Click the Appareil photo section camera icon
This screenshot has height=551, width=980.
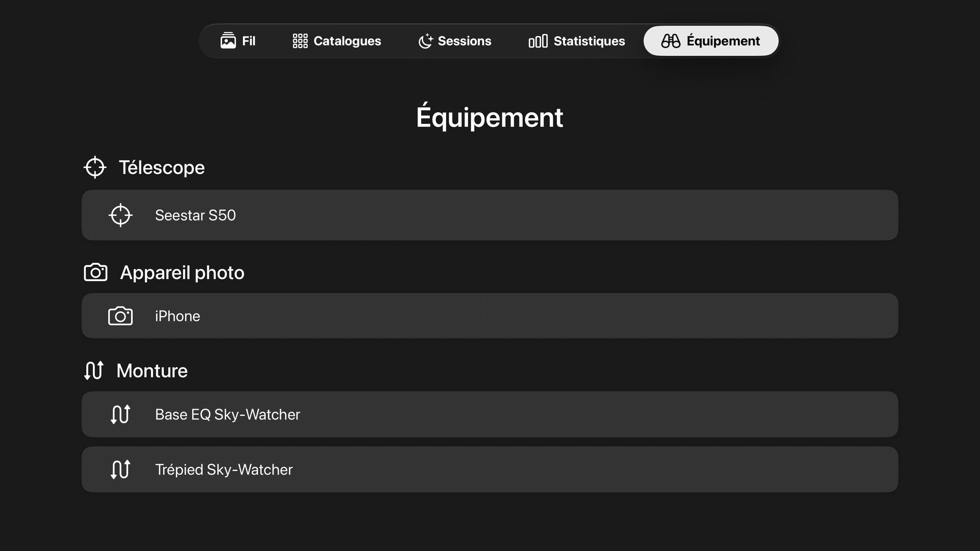[95, 272]
